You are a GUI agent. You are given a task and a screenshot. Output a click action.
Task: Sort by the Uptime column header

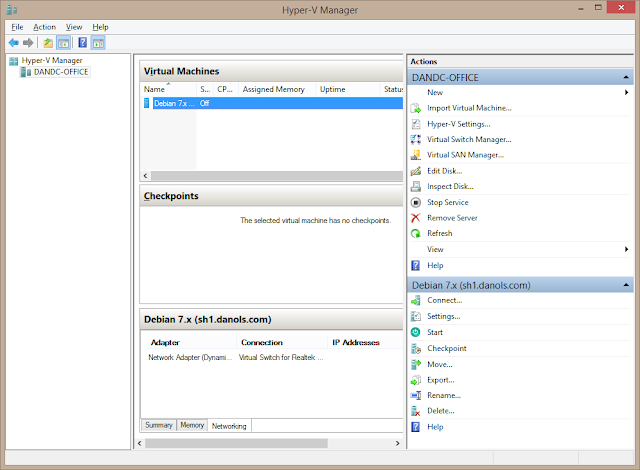click(x=348, y=89)
